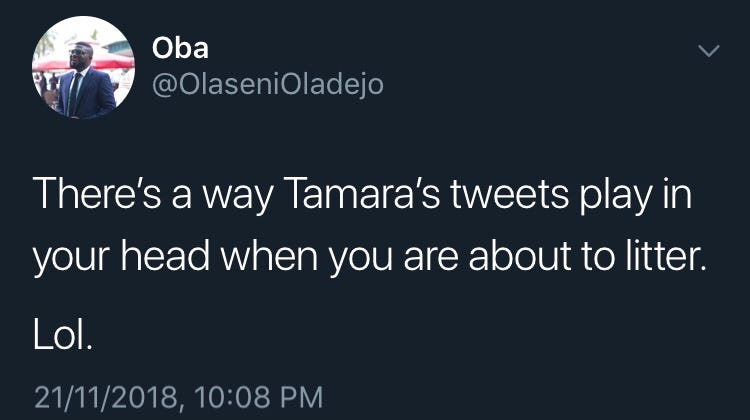Click the word play in the tweet

point(616,198)
